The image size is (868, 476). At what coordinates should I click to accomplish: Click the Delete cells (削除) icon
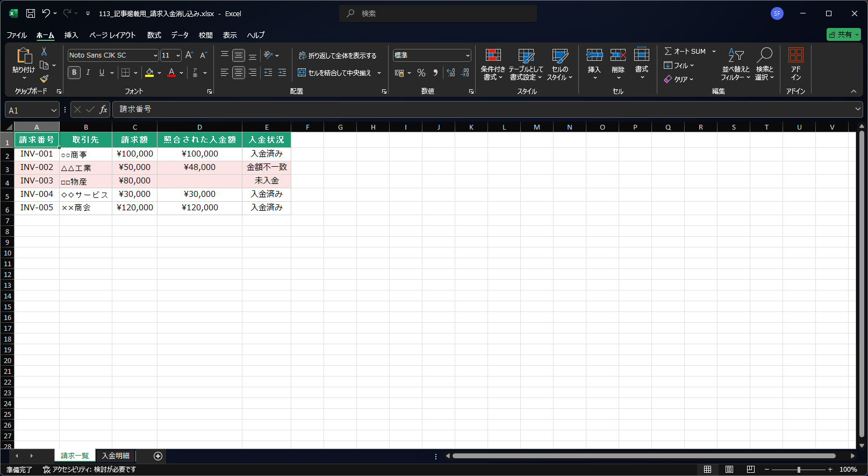pyautogui.click(x=618, y=55)
